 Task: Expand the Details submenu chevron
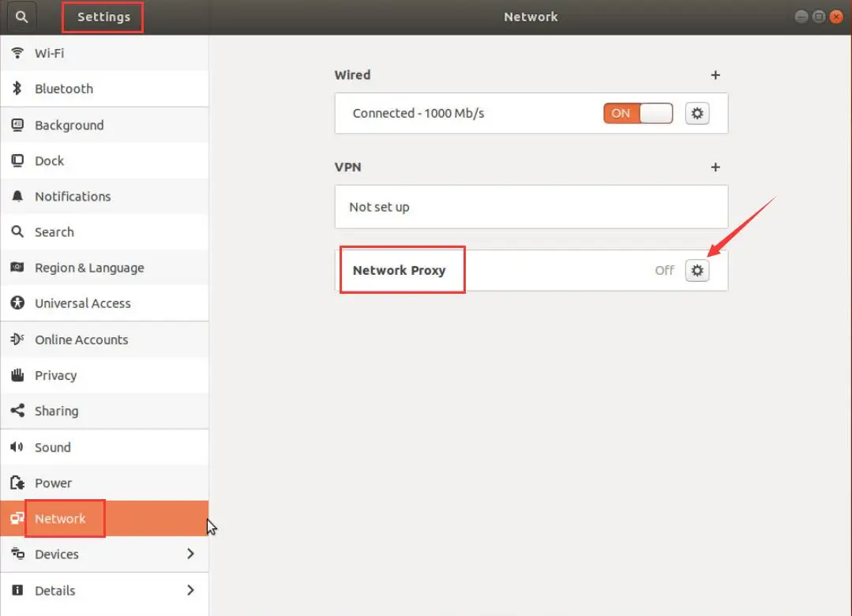pyautogui.click(x=190, y=590)
